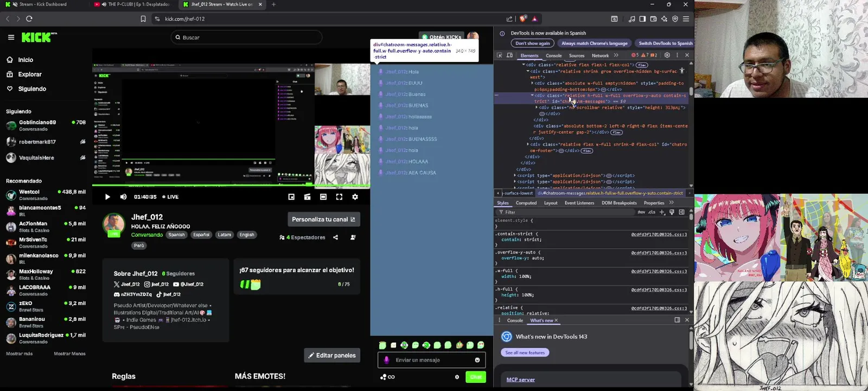Show more Styles pane tabs chevron
Screen dimensions: 868x391
671,203
